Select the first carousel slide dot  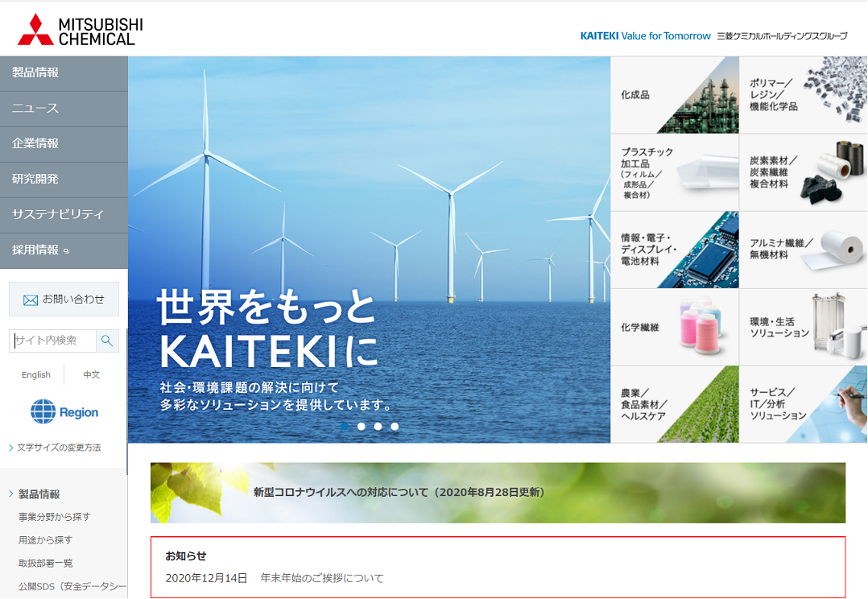pos(345,426)
